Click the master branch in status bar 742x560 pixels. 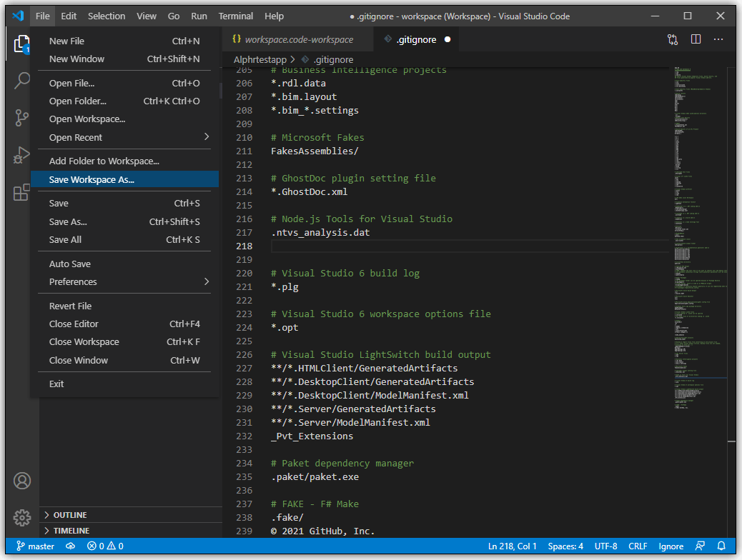35,546
